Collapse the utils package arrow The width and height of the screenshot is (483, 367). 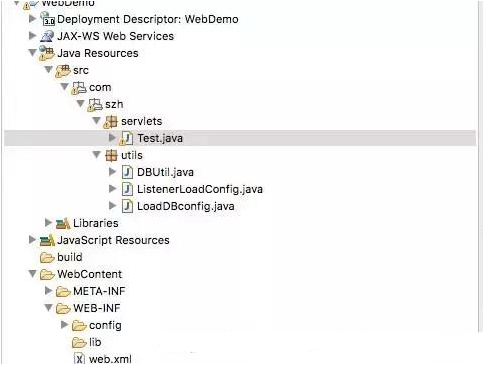point(97,154)
